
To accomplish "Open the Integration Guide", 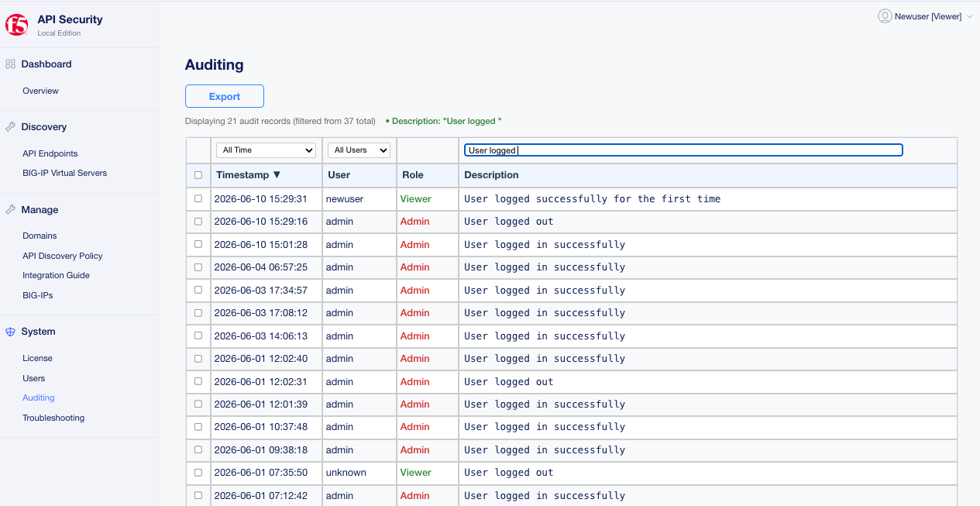I will point(56,275).
